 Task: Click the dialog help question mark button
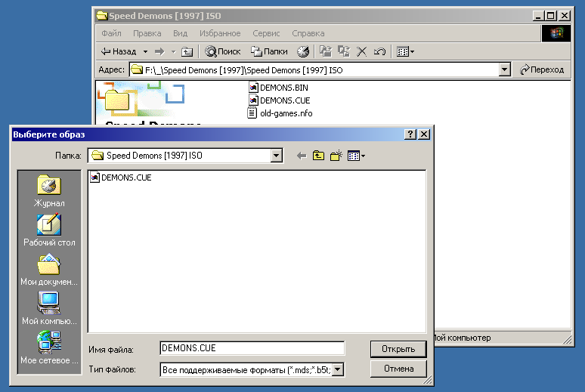tap(410, 134)
